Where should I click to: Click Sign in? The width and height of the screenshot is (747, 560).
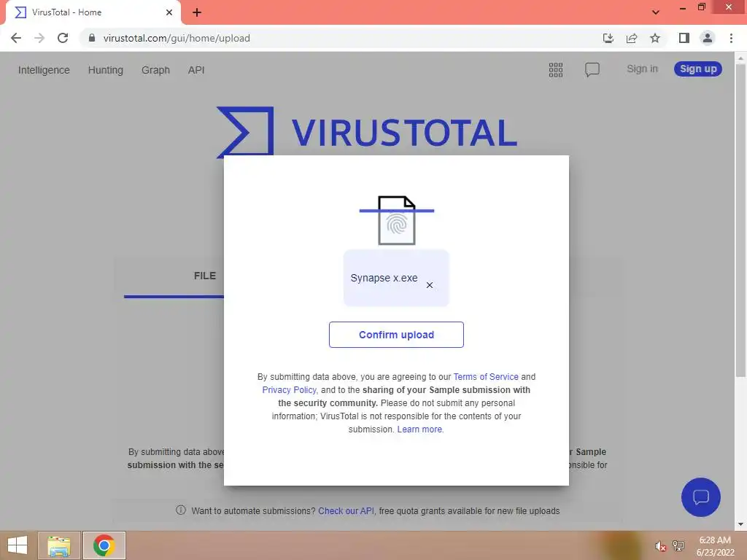[642, 69]
